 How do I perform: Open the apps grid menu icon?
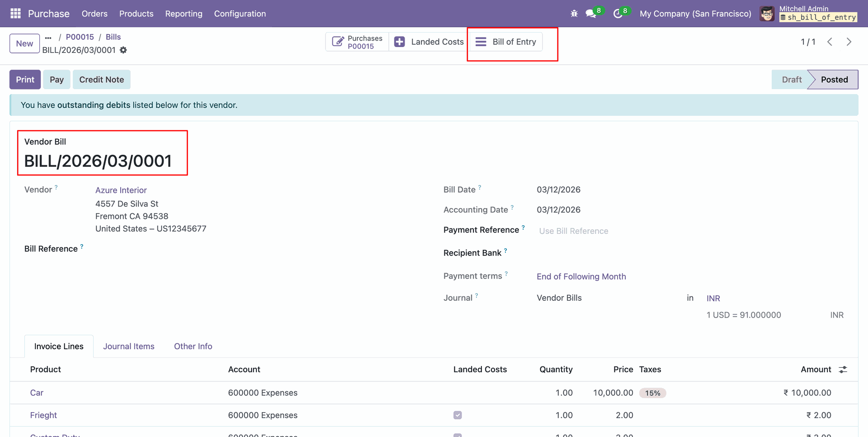click(15, 14)
